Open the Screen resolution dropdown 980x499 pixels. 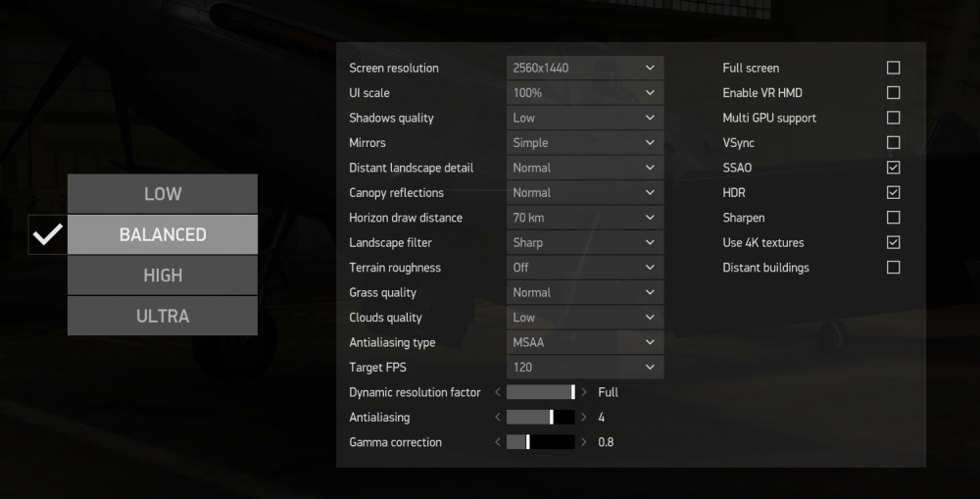pos(585,68)
